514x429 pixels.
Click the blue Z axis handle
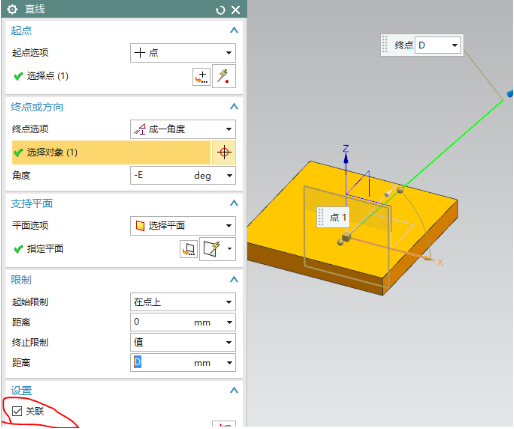coord(346,159)
